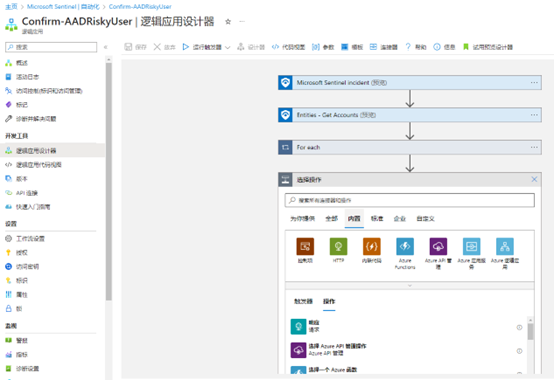Show info for Azure API 管理操作
Screen dimensions: 554x380
tap(519, 351)
